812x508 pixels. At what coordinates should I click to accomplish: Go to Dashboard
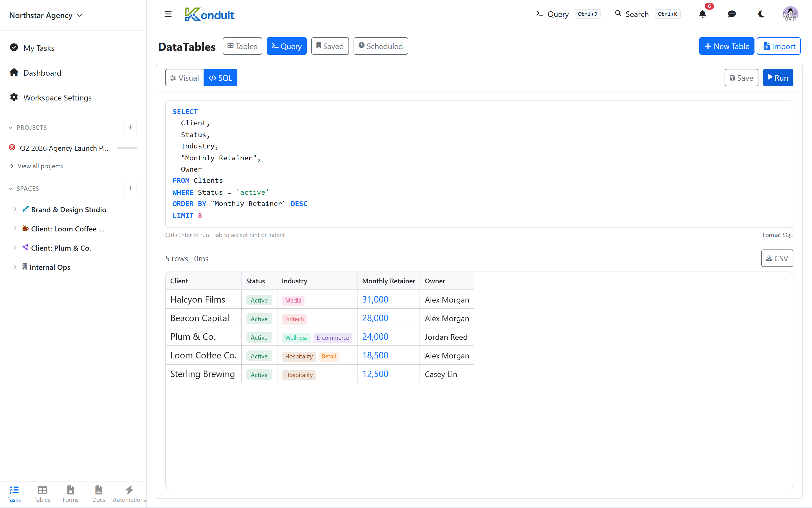coord(42,73)
